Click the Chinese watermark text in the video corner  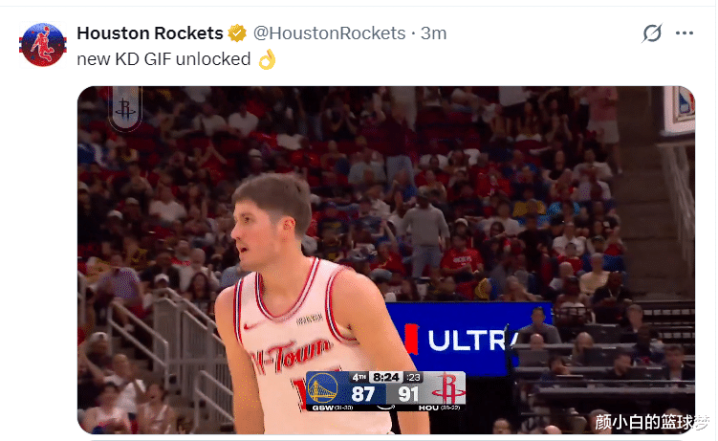pos(652,422)
